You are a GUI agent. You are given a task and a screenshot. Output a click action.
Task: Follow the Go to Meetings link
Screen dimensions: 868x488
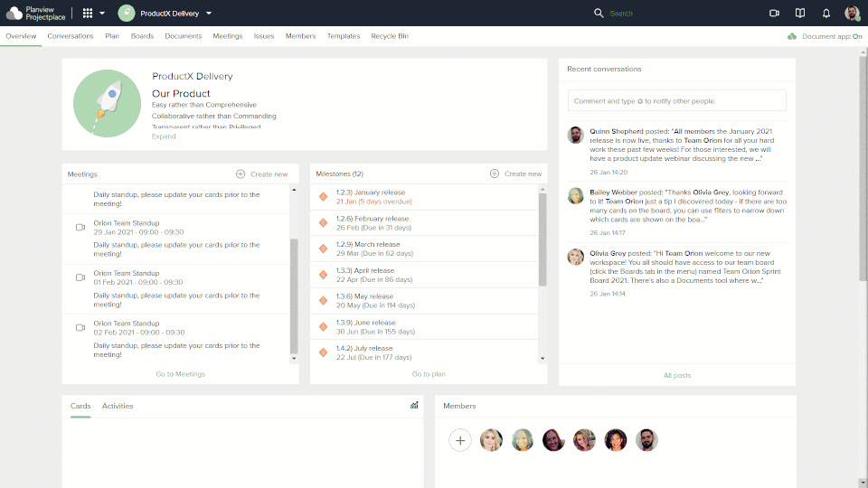(181, 374)
